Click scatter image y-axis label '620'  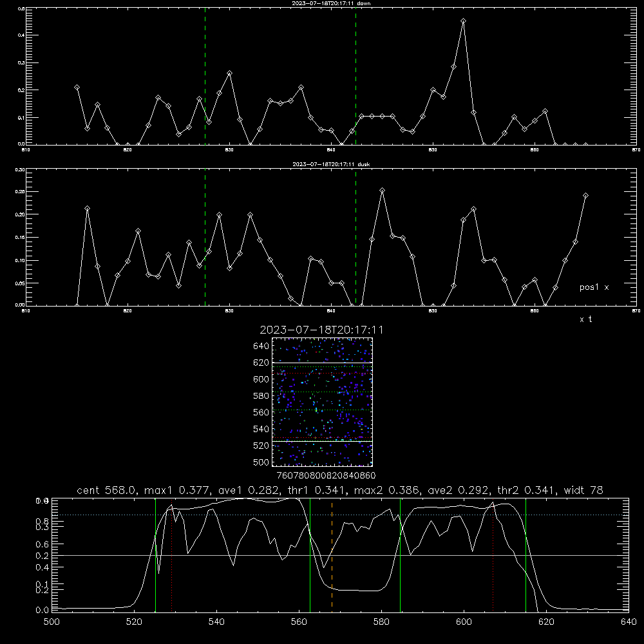261,363
